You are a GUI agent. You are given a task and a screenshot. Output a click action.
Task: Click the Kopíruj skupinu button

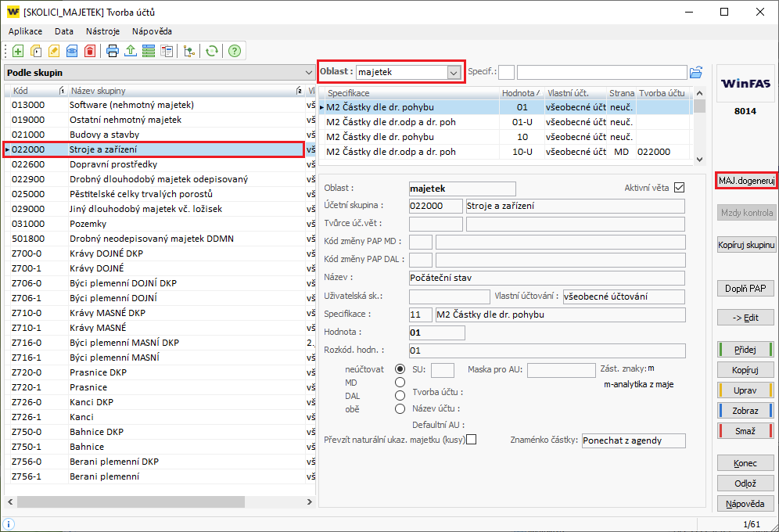746,245
